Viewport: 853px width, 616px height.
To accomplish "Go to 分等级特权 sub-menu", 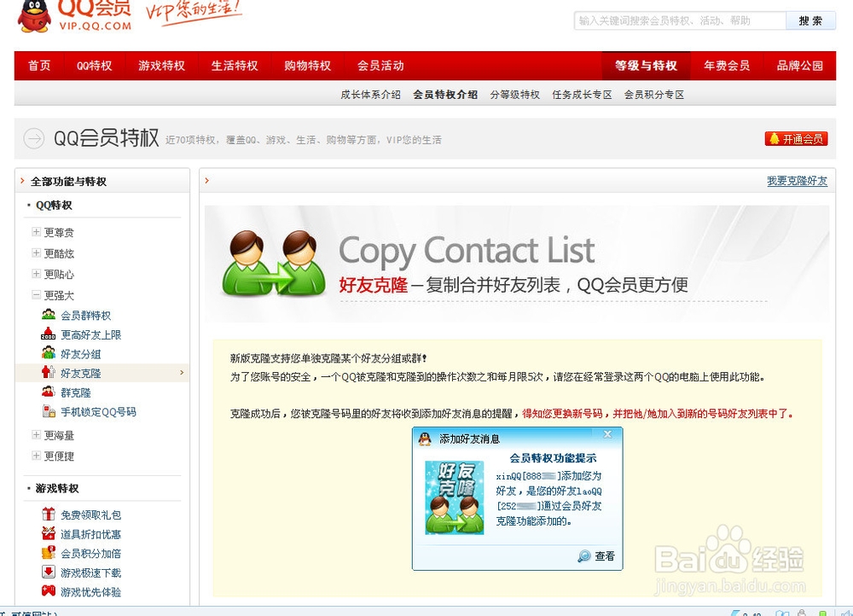I will click(514, 95).
